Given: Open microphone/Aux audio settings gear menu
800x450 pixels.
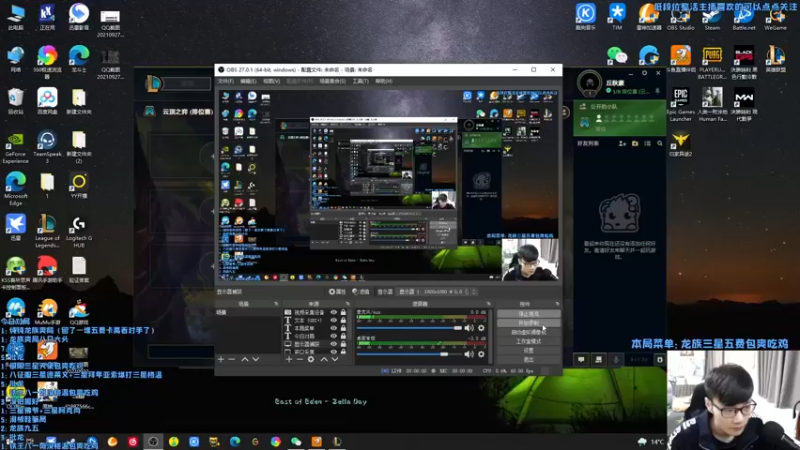Looking at the screenshot, I should point(481,328).
